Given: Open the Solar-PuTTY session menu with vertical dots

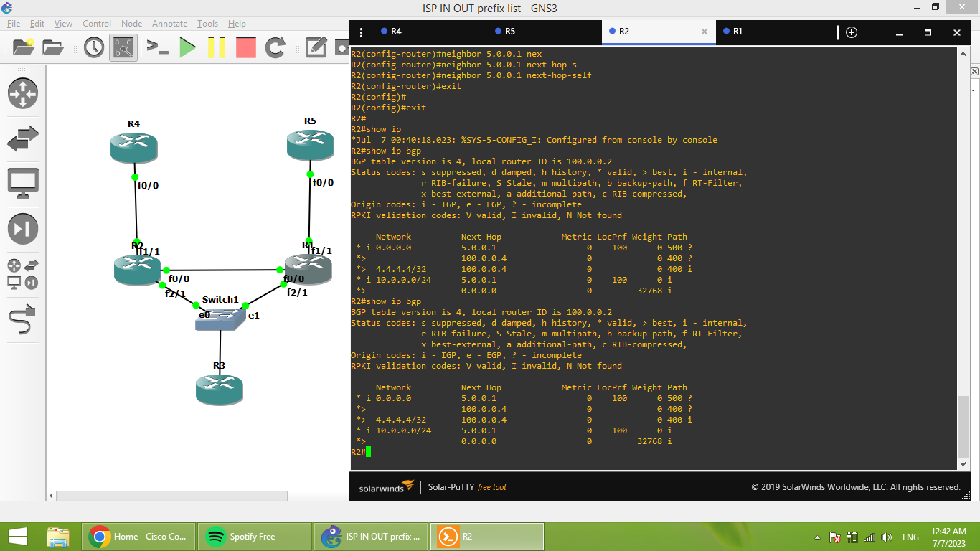Looking at the screenshot, I should click(360, 32).
